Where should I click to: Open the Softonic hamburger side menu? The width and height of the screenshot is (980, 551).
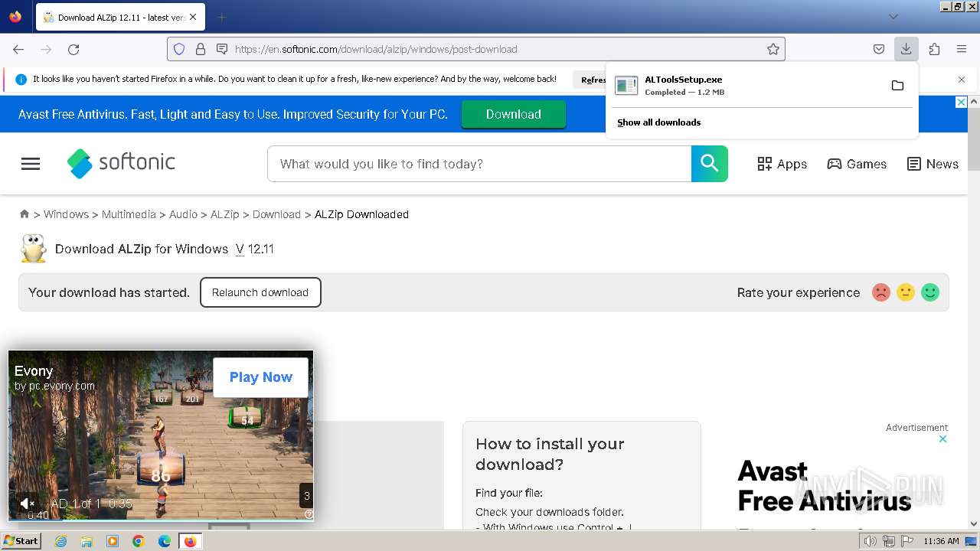coord(31,164)
